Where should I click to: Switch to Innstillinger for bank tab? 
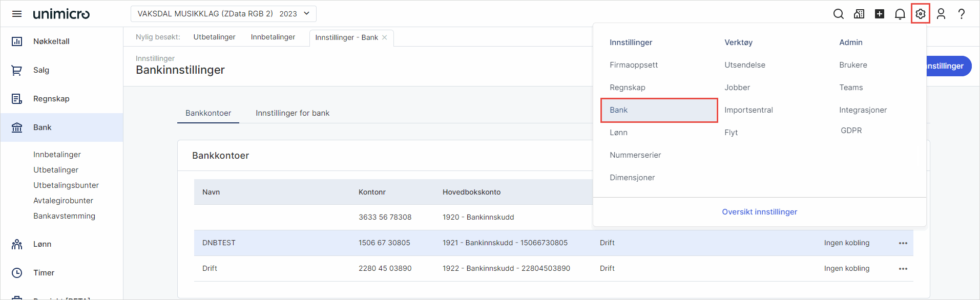pos(293,113)
